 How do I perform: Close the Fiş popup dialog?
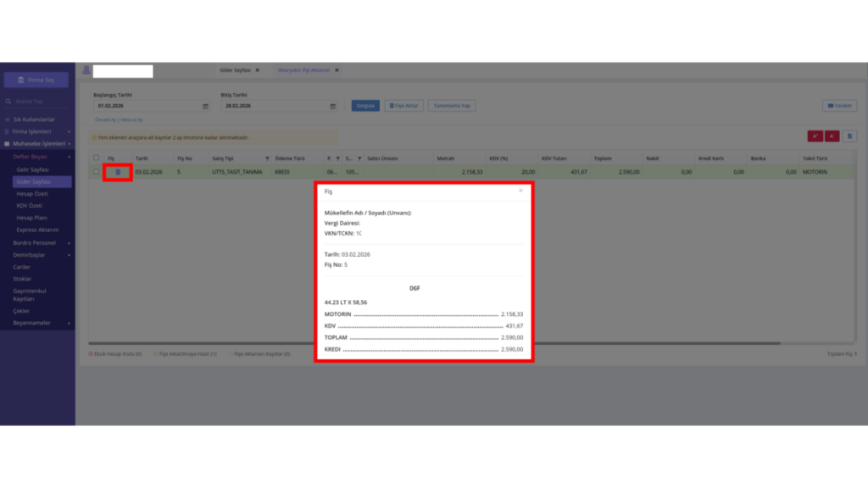[520, 191]
